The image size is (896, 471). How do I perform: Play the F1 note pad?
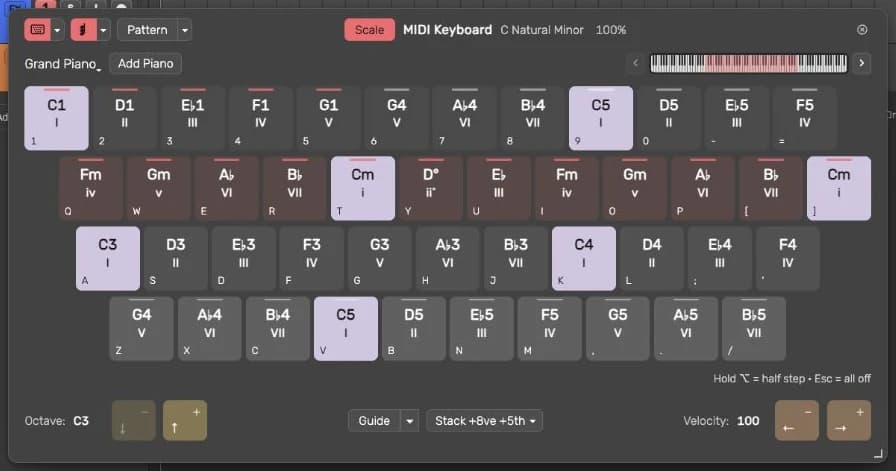pos(261,118)
